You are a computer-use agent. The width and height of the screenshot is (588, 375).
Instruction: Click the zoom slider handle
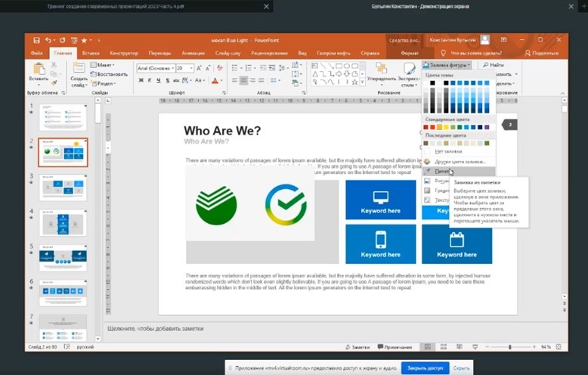pos(510,347)
